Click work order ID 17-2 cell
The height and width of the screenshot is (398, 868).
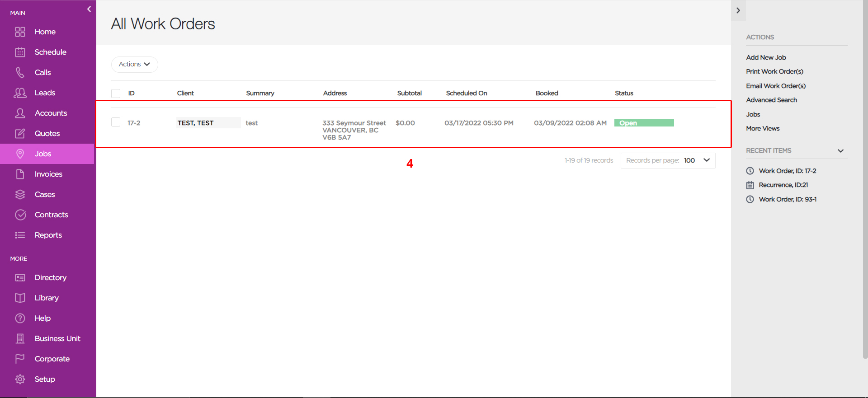pos(134,123)
